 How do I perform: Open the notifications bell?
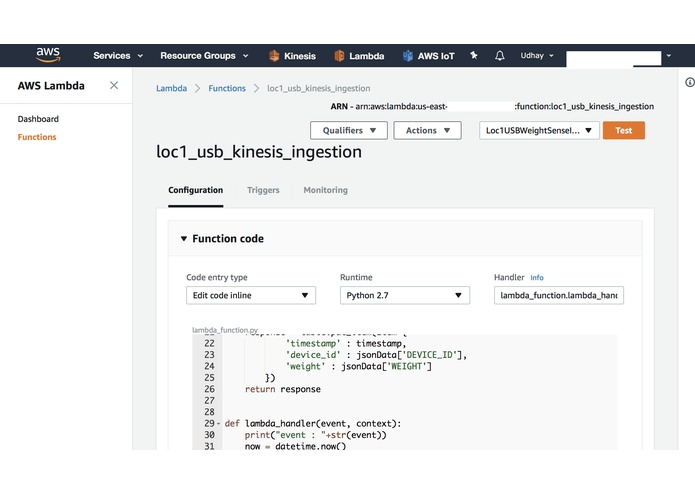[499, 56]
